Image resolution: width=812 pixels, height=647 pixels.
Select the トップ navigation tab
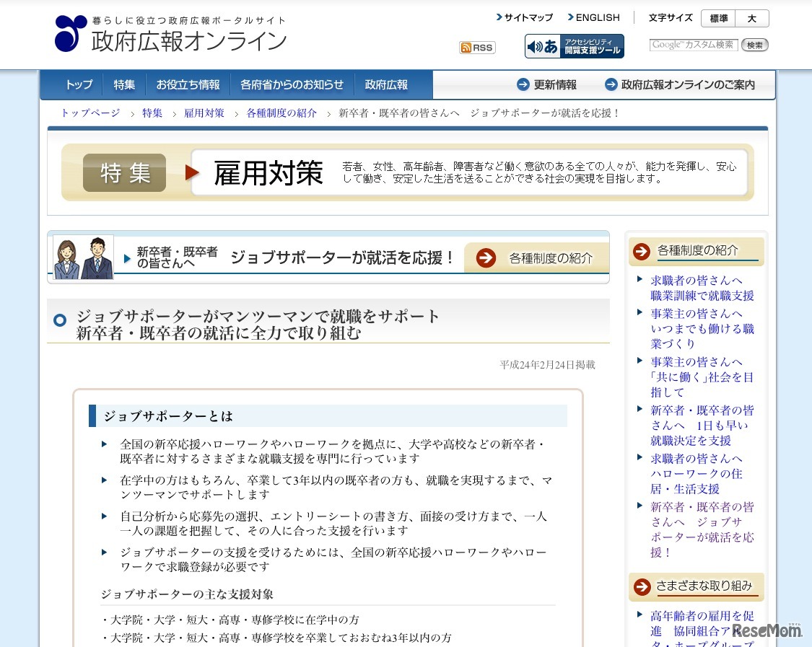[78, 84]
